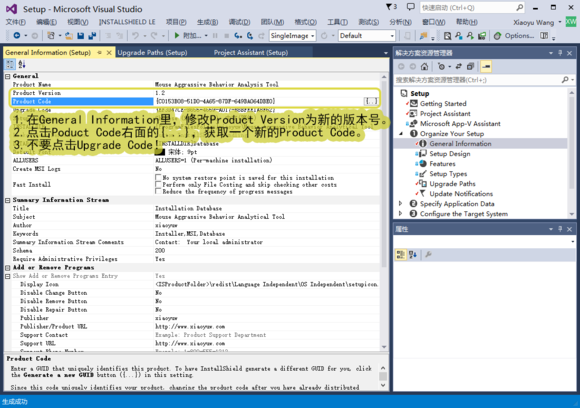Open the 生成(B) menu

[207, 22]
